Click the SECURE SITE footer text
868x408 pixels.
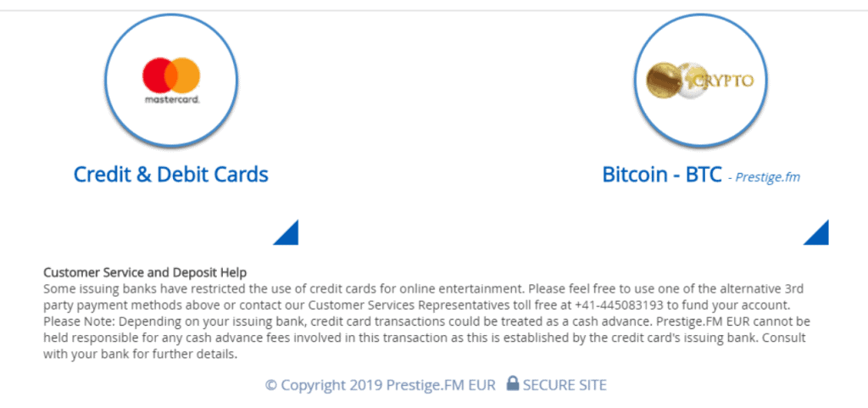point(565,385)
